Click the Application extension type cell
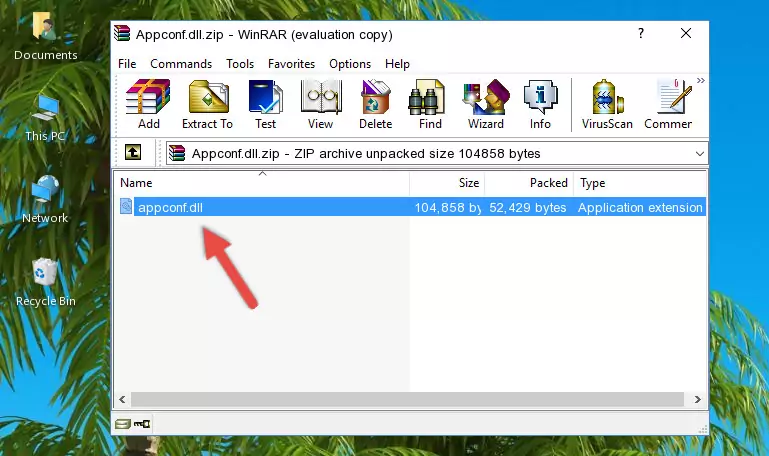 click(640, 207)
